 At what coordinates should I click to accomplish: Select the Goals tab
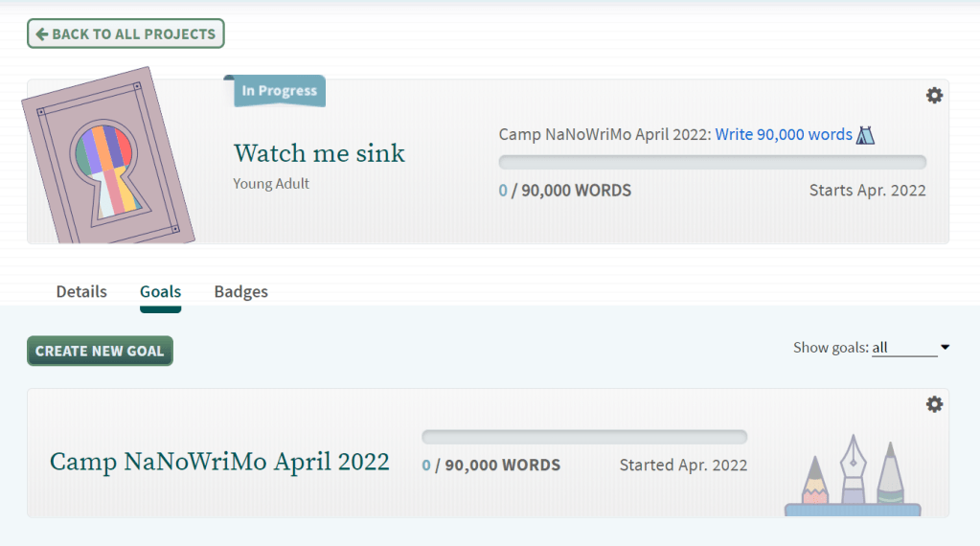[160, 291]
